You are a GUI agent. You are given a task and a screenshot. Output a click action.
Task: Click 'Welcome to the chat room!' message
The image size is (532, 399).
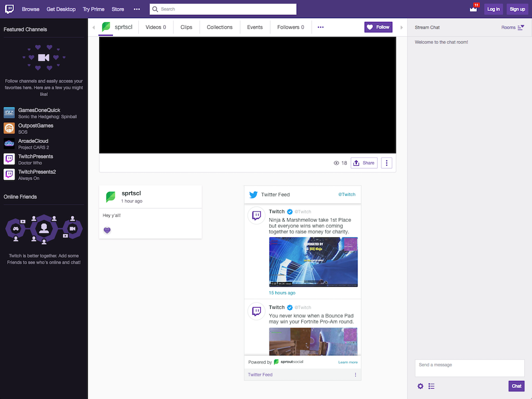(441, 42)
